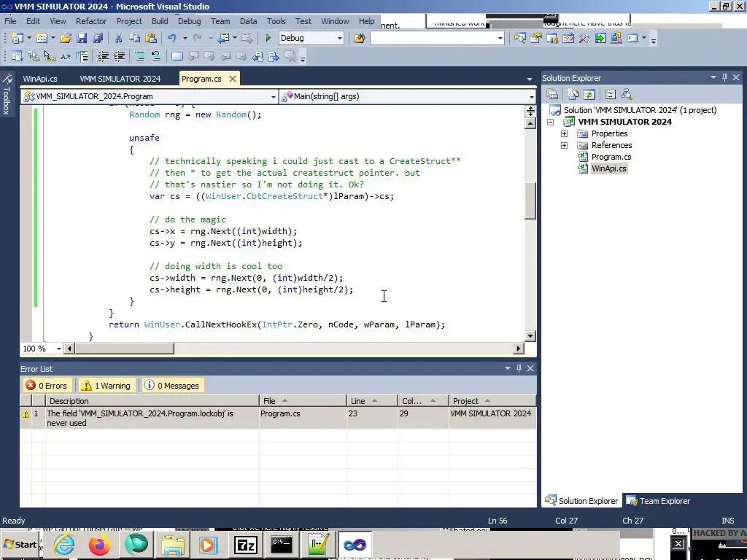The height and width of the screenshot is (560, 747).
Task: Switch to the WinApi.cs tab
Action: point(40,79)
